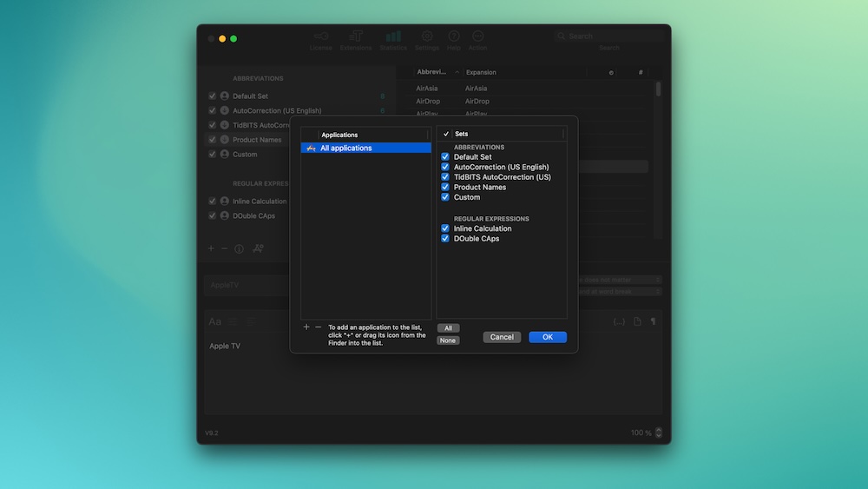Image resolution: width=868 pixels, height=489 pixels.
Task: Click the All applications app icon
Action: coord(311,149)
